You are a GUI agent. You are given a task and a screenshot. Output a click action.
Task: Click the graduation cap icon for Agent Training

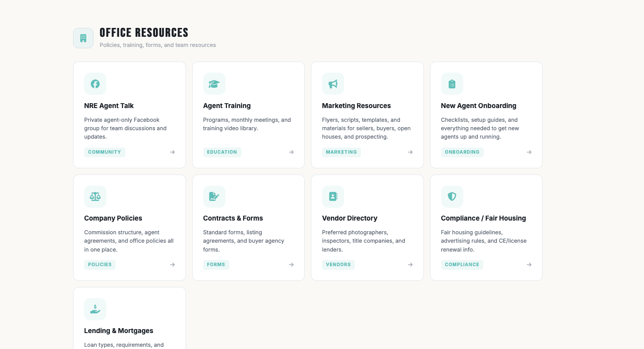tap(214, 84)
